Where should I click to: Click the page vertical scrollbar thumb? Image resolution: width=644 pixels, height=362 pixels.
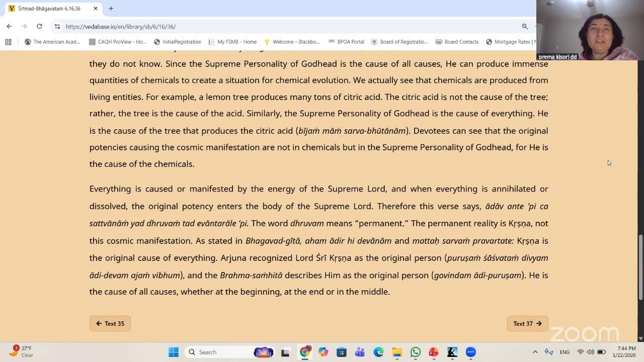click(x=640, y=267)
